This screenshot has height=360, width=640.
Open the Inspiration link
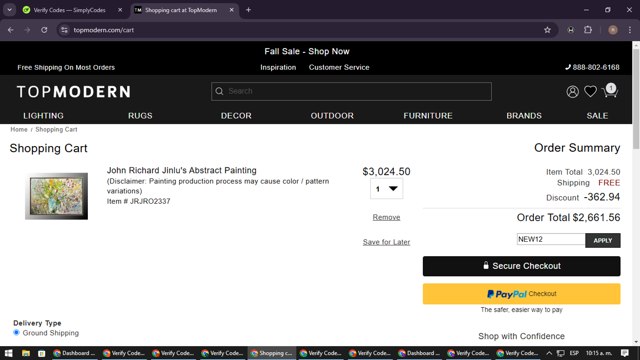[x=278, y=67]
